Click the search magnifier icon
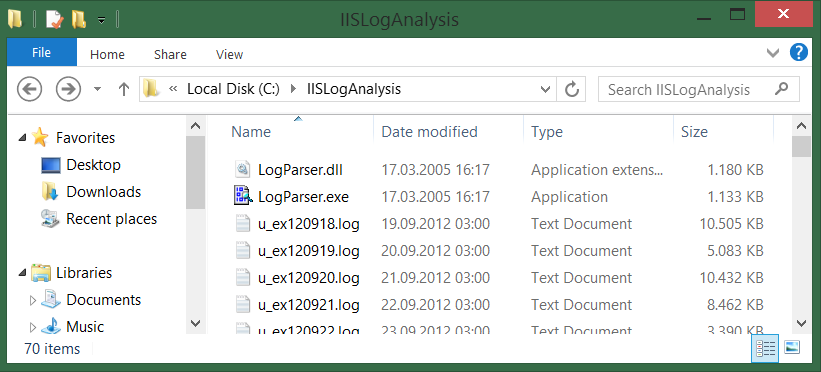 (x=782, y=89)
